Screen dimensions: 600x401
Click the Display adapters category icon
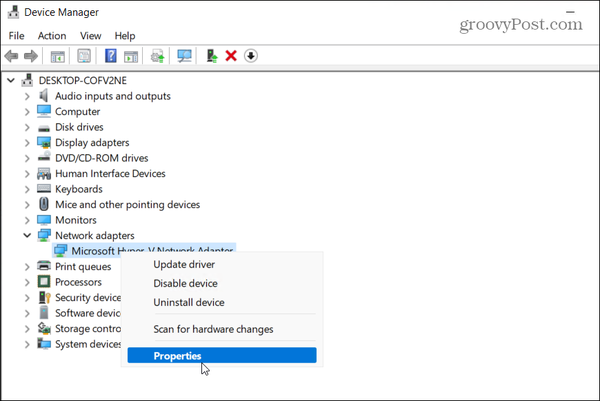click(x=44, y=143)
